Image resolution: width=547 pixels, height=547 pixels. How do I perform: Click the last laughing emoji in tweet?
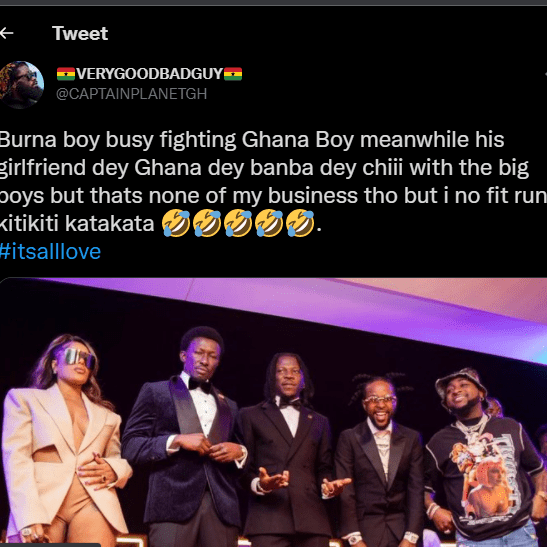coord(300,223)
